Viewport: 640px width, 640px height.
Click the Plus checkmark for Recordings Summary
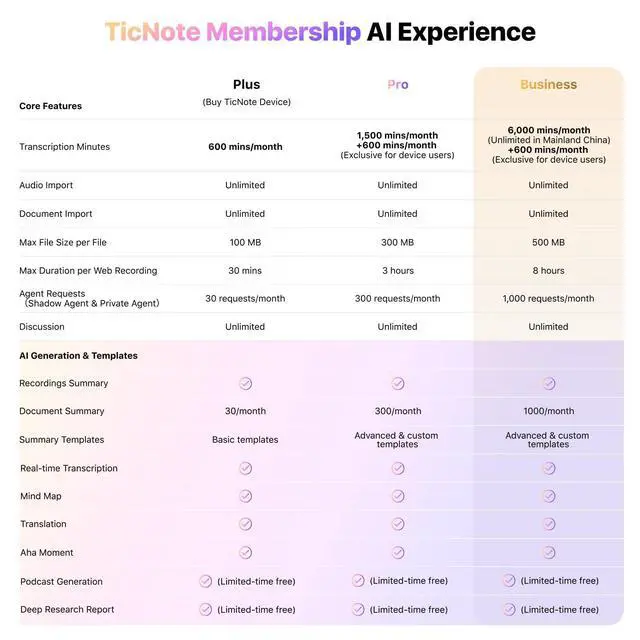pyautogui.click(x=245, y=384)
